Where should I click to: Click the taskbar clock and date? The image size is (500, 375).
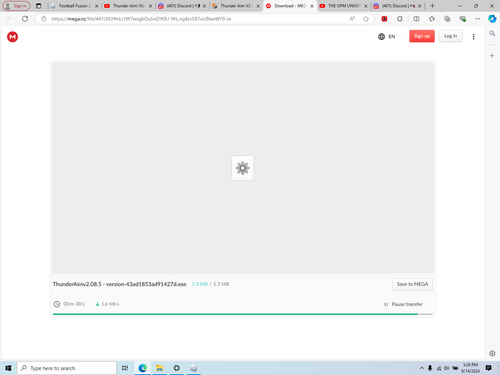[x=470, y=368]
